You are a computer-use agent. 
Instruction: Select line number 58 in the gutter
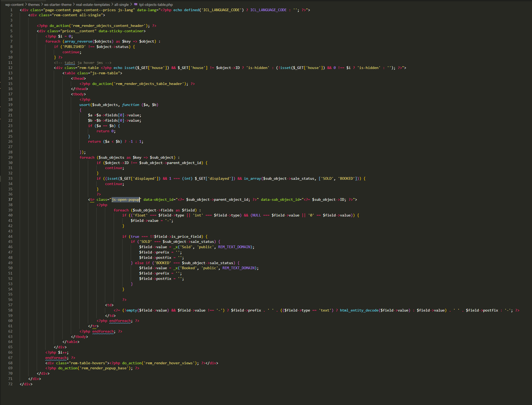[10, 310]
